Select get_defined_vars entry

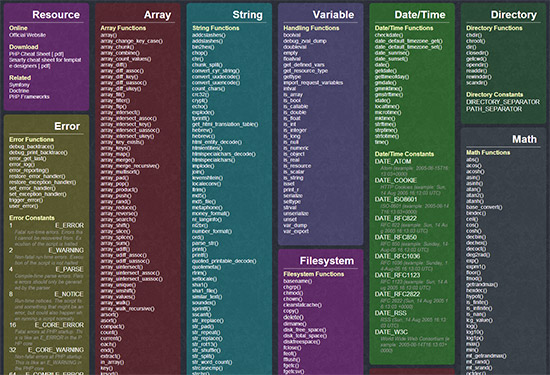(x=304, y=65)
